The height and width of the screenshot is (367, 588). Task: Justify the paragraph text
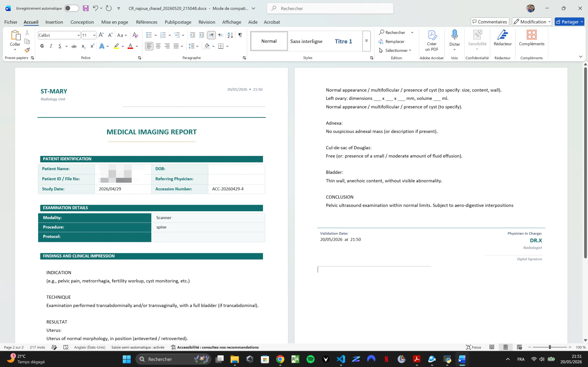[176, 46]
